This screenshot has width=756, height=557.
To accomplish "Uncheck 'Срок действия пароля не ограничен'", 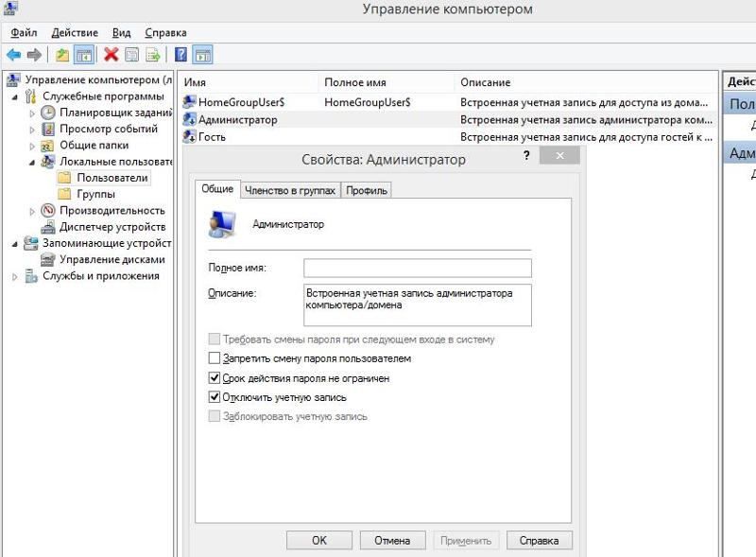I will pyautogui.click(x=215, y=378).
